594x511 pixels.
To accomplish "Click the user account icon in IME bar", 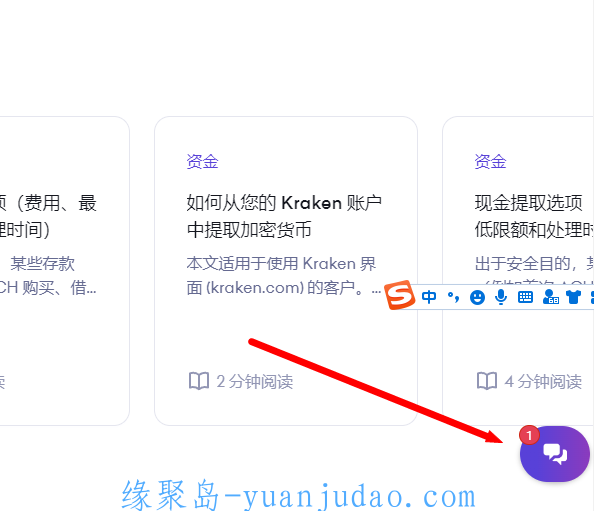I will pyautogui.click(x=550, y=297).
